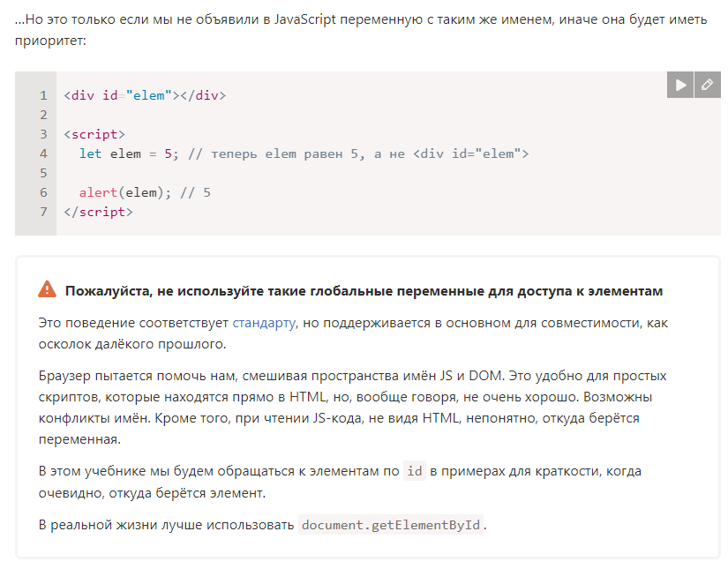Click code line '<div id="elem"></div>'

[145, 95]
